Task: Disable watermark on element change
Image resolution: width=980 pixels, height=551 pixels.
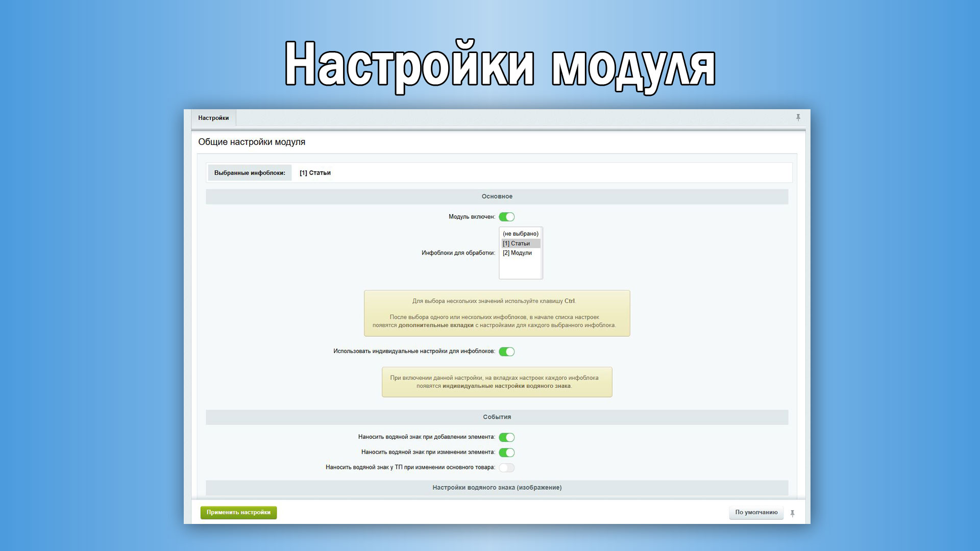Action: pos(506,453)
